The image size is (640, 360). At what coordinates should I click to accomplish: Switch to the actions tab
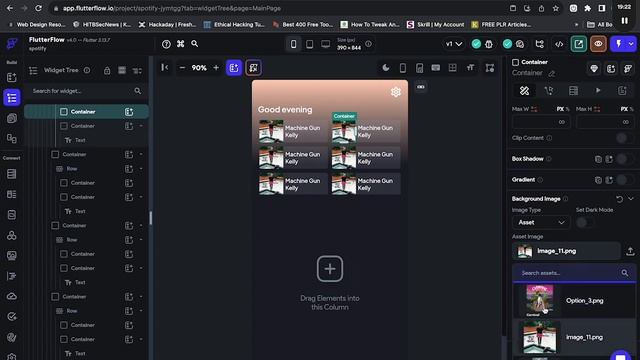[549, 91]
